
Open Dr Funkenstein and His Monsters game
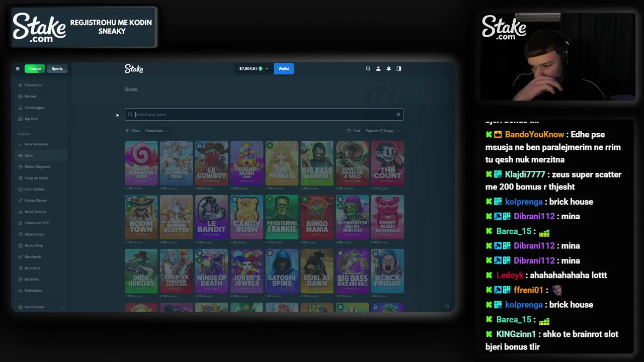(352, 217)
